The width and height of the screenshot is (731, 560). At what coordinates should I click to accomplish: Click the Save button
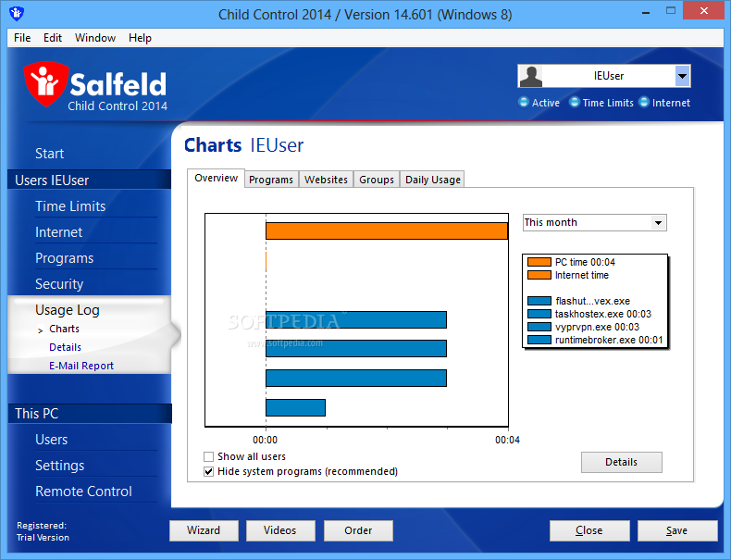tap(677, 530)
